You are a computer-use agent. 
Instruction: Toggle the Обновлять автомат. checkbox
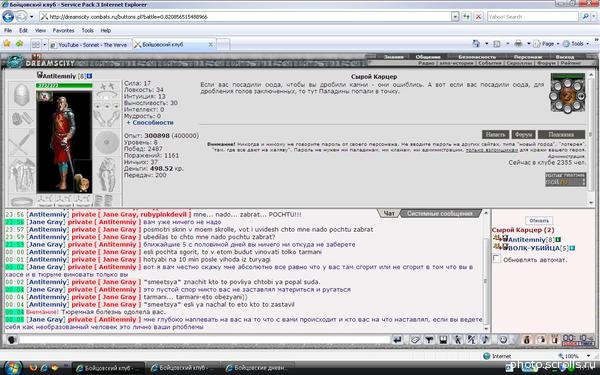pyautogui.click(x=496, y=259)
